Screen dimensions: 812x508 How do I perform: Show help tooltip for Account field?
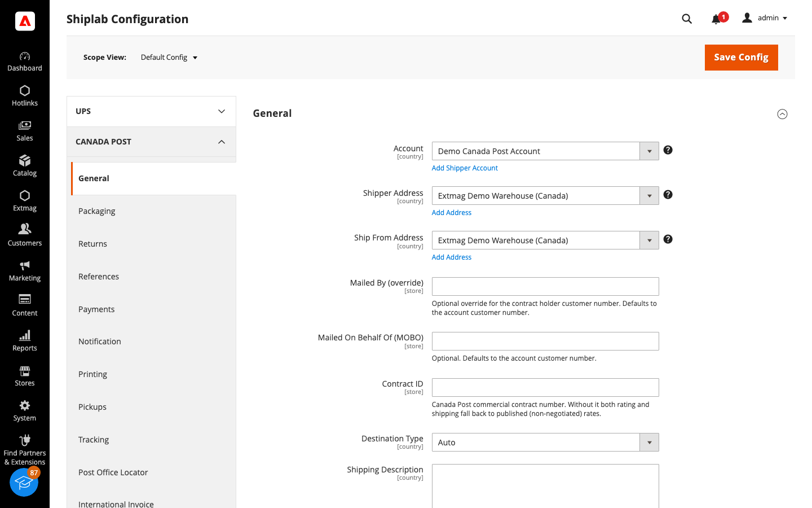pos(668,150)
